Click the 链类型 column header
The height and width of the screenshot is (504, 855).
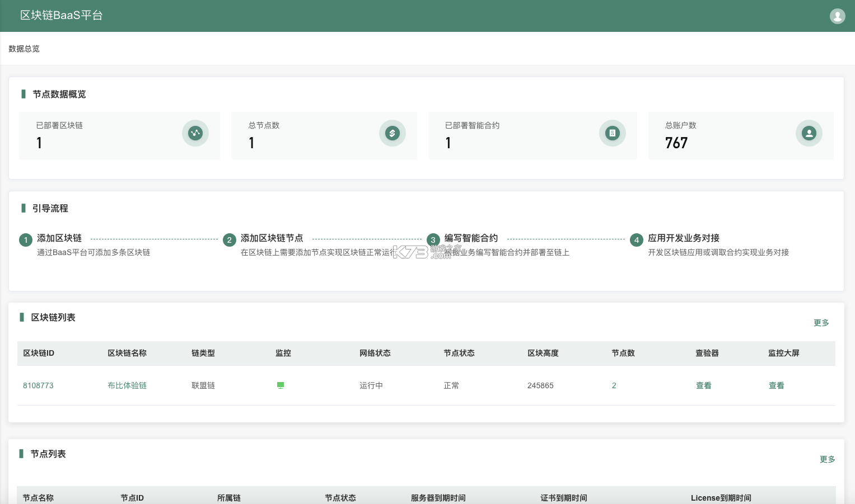(203, 353)
